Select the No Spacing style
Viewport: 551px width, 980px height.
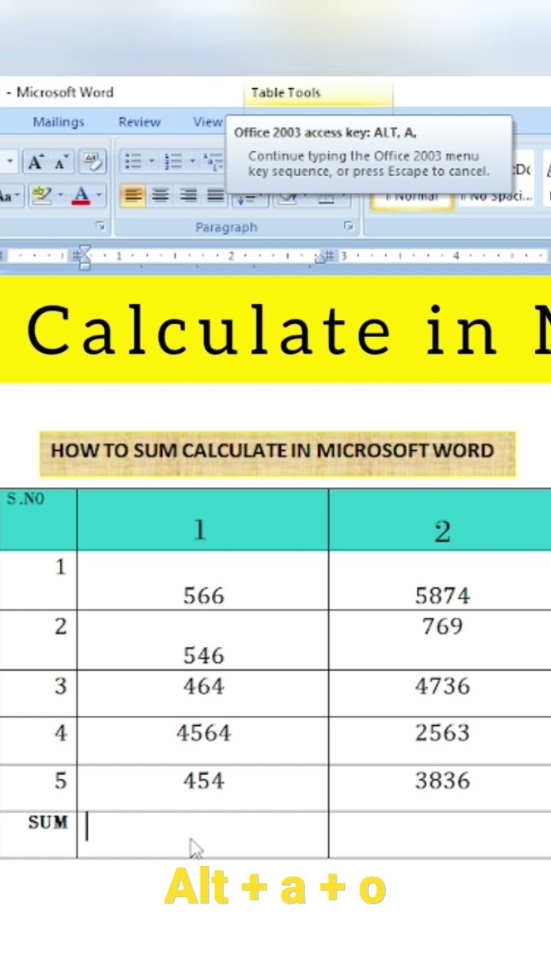click(495, 196)
